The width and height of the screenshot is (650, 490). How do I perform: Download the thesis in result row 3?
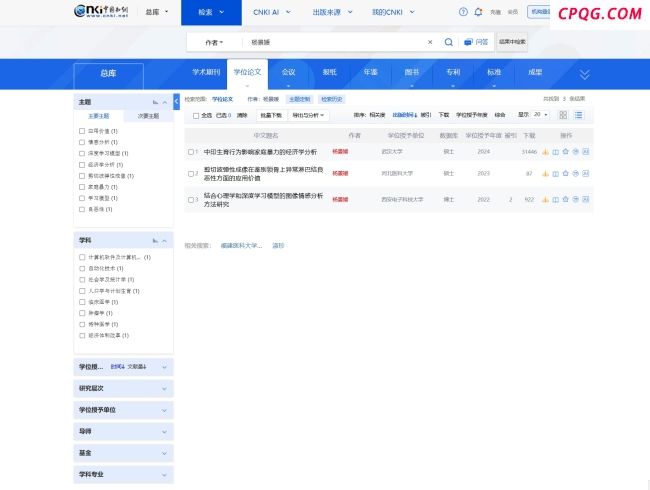pos(546,199)
